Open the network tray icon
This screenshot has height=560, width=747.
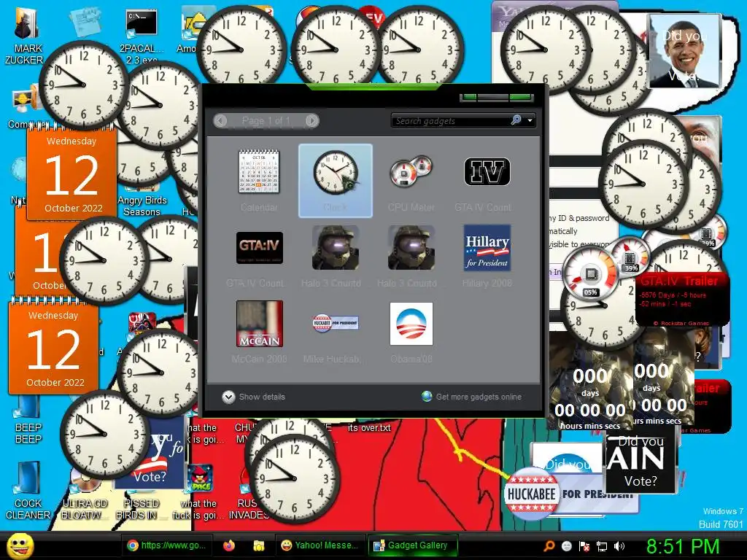[601, 546]
